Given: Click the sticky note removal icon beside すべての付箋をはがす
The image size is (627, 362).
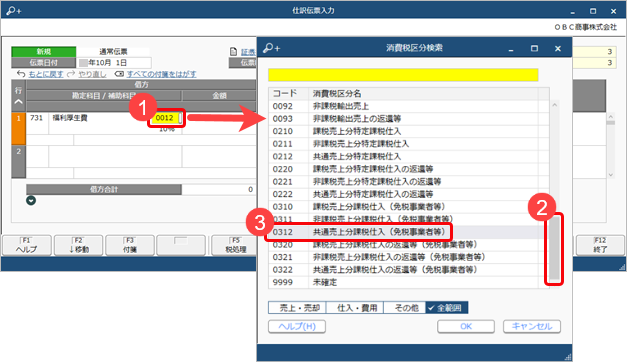Looking at the screenshot, I should [119, 74].
